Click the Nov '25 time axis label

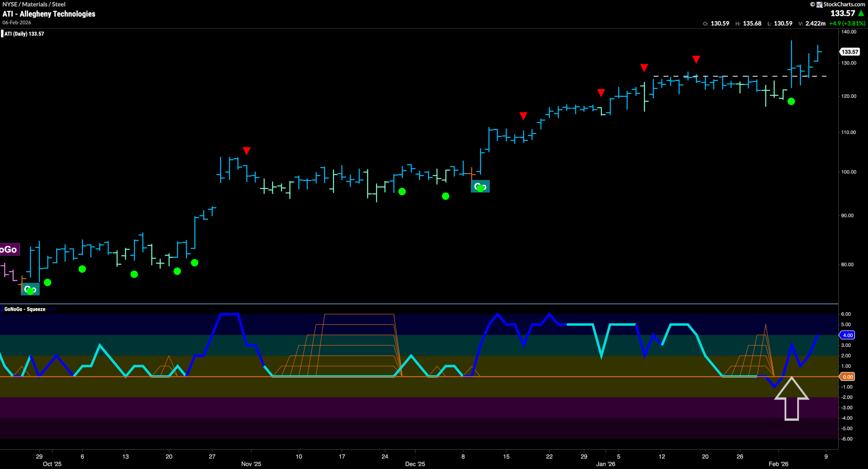coord(251,464)
